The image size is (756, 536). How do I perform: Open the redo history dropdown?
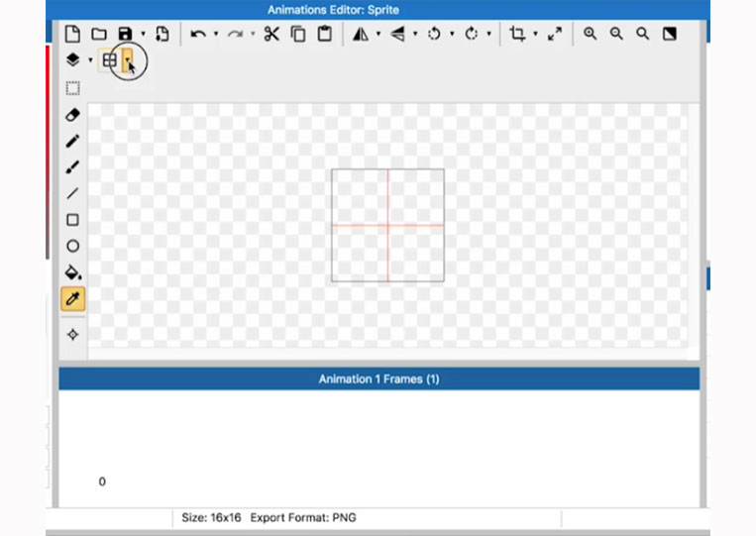[253, 34]
